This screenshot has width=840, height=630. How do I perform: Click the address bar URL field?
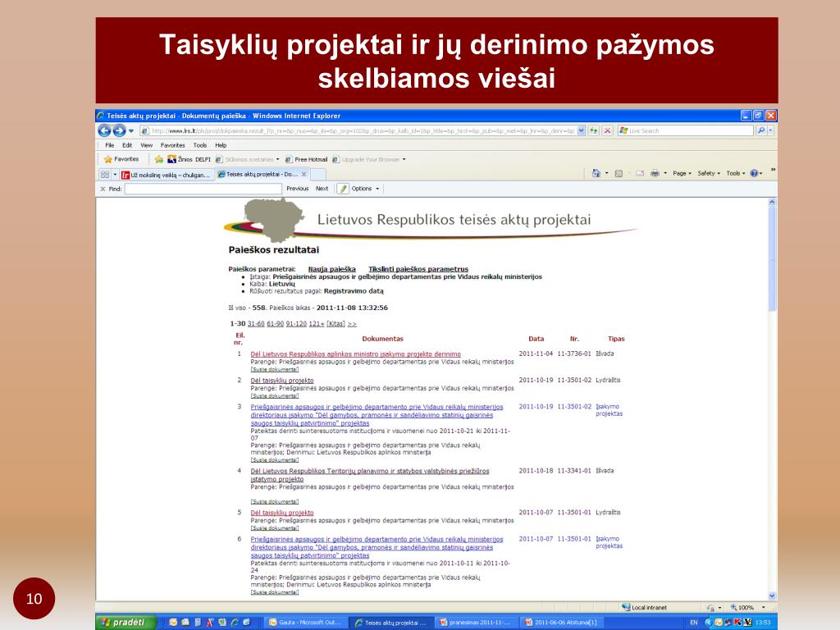pyautogui.click(x=358, y=130)
